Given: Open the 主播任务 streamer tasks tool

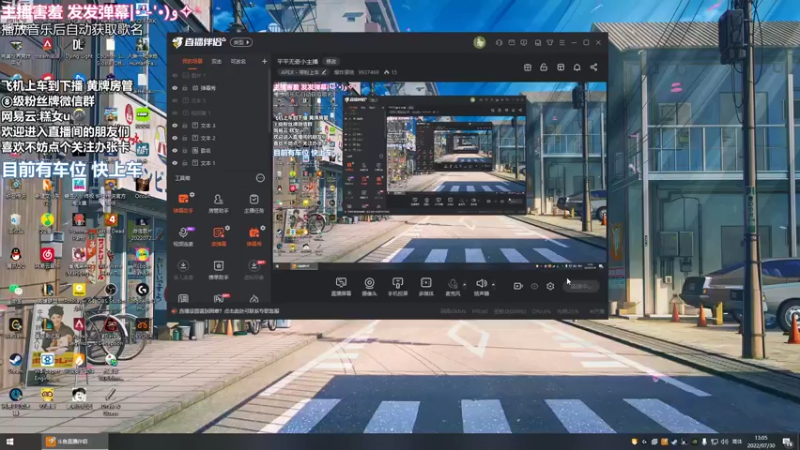Looking at the screenshot, I should coord(254,202).
